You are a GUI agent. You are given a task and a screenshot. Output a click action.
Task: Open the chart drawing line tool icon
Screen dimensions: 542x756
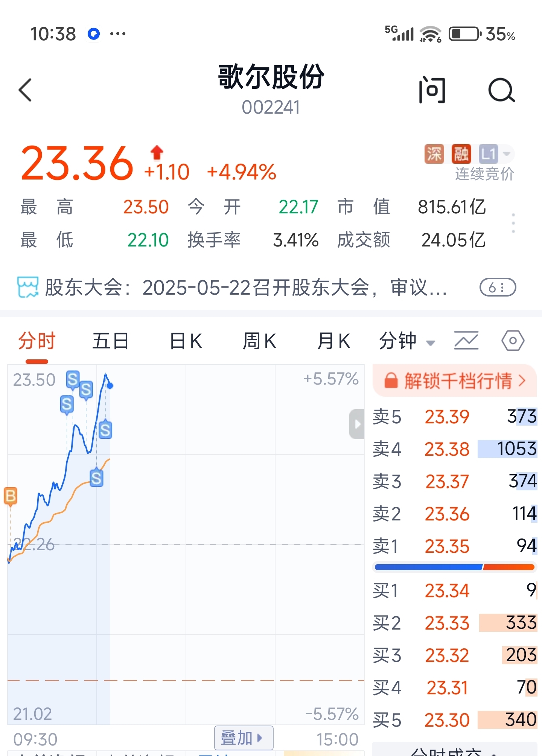(x=466, y=341)
